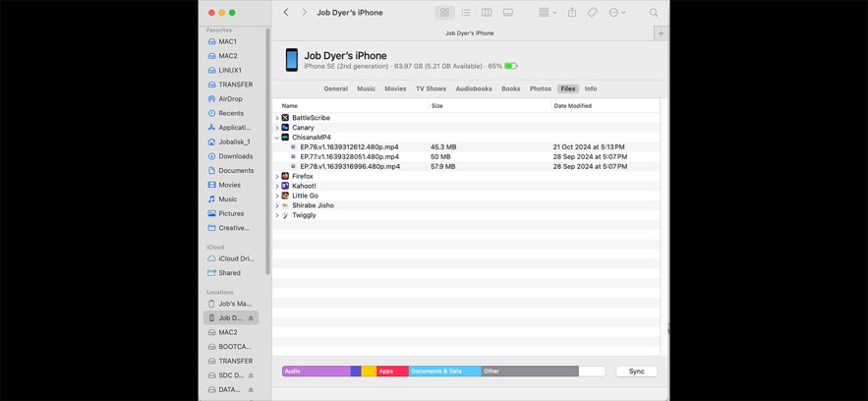Switch to column view
The width and height of the screenshot is (868, 401).
point(487,12)
